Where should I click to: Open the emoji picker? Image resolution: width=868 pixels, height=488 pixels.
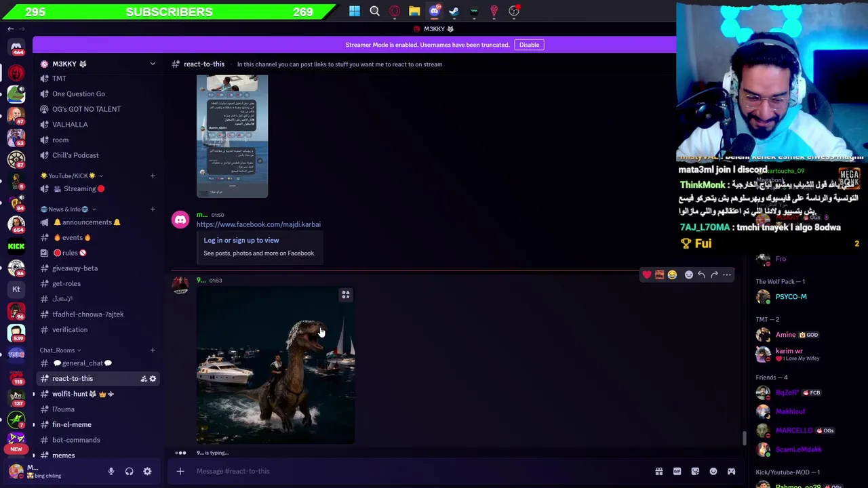tap(713, 471)
